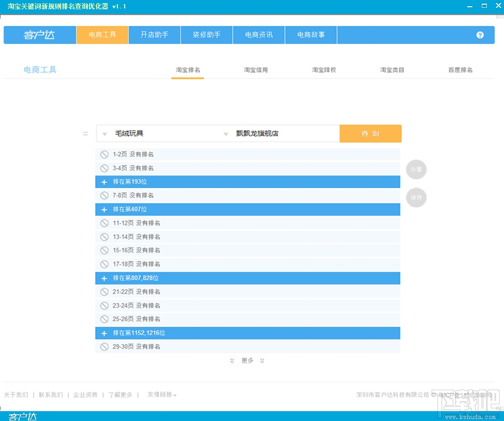
Task: Open the 联系我们 footer link
Action: [51, 395]
